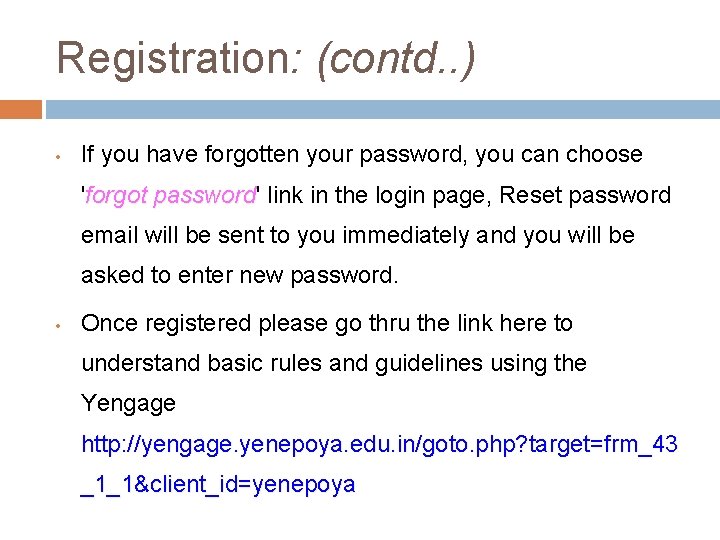Click the 'If you have forgotten your password' line

pyautogui.click(x=270, y=154)
